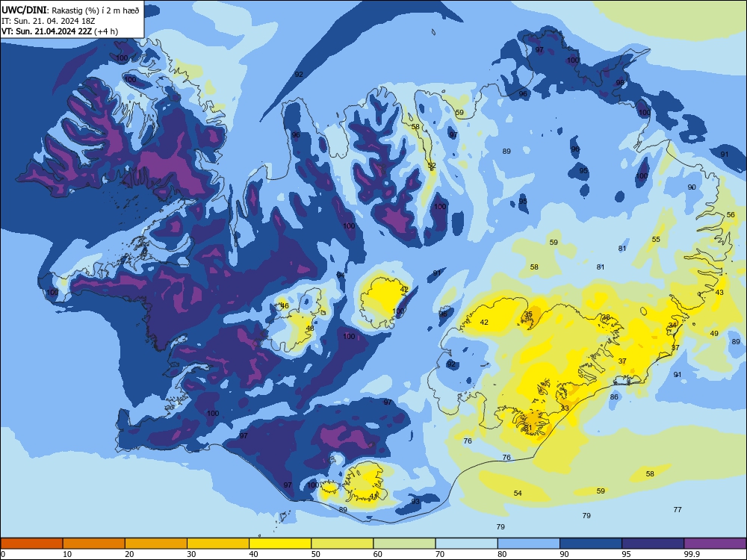Click the map value '93' near south coast

click(415, 502)
